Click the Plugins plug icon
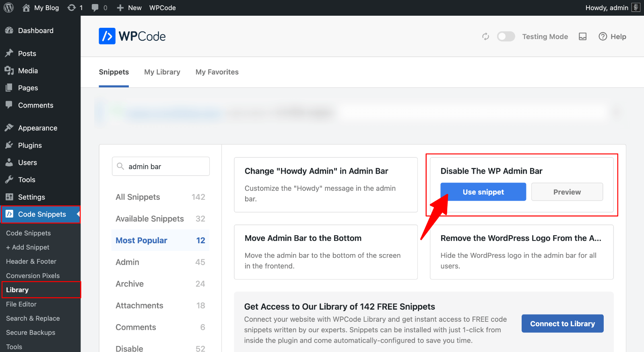This screenshot has height=352, width=644. coord(9,145)
